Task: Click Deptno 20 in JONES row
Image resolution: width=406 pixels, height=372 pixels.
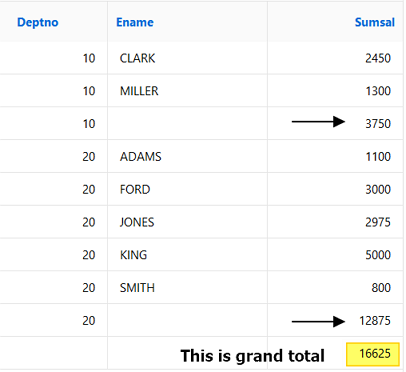Action: point(89,222)
